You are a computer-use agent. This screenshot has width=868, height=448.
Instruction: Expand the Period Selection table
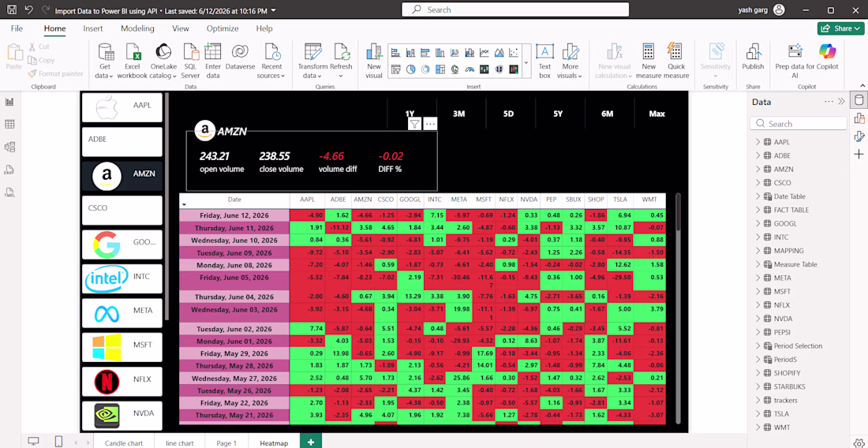click(758, 345)
